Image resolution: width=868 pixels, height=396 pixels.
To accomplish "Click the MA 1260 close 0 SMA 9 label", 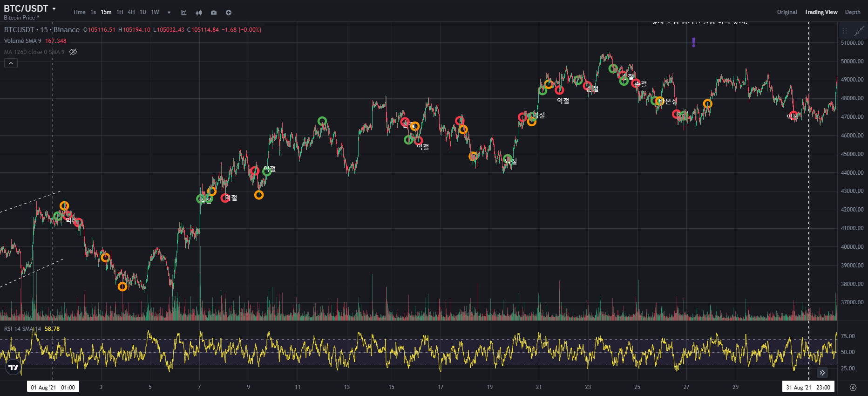I will [x=34, y=52].
